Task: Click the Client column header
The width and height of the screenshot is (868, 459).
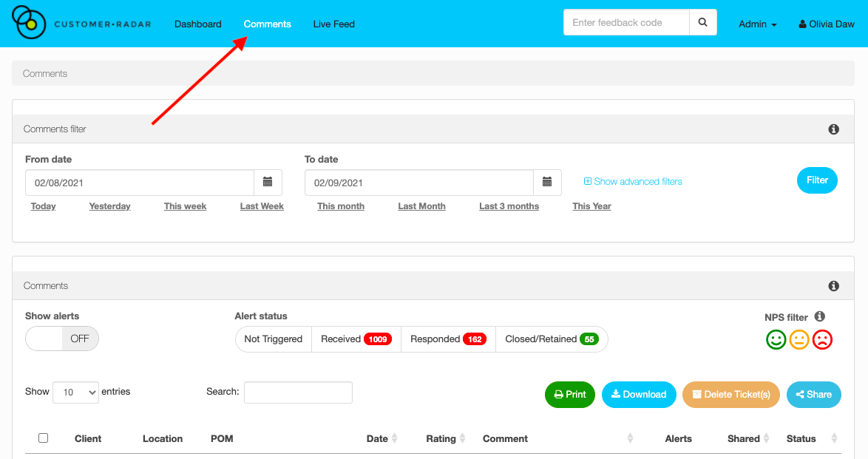Action: pyautogui.click(x=88, y=438)
